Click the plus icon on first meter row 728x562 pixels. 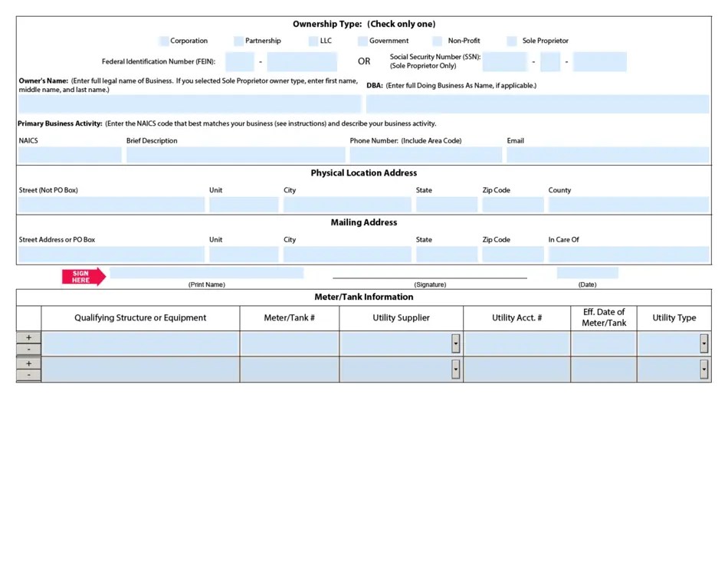[28, 337]
